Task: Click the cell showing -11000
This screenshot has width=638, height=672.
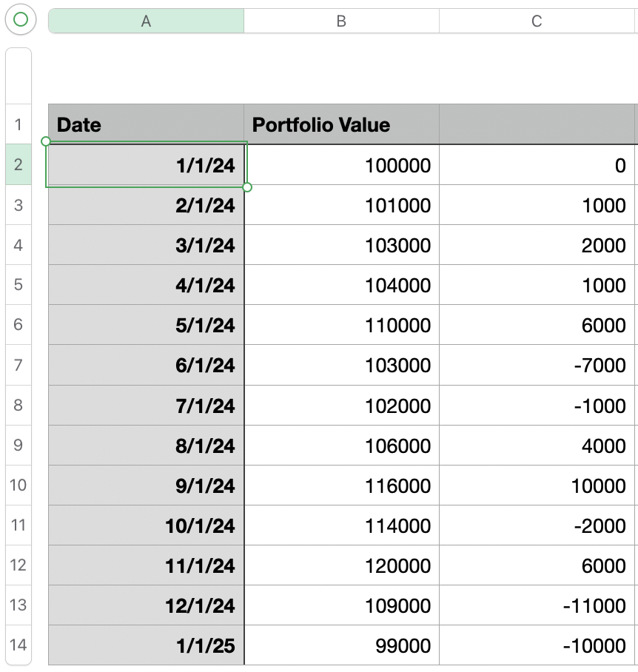Action: (x=537, y=605)
